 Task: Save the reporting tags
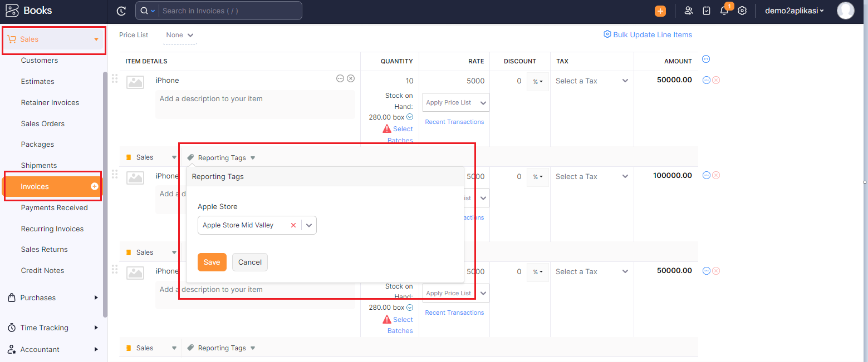click(x=212, y=262)
